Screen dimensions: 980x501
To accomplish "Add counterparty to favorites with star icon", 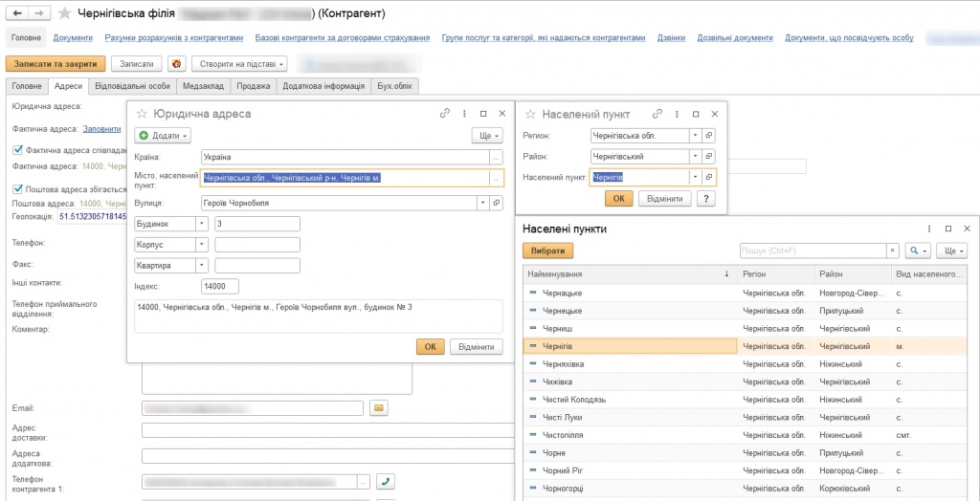I will [x=65, y=13].
